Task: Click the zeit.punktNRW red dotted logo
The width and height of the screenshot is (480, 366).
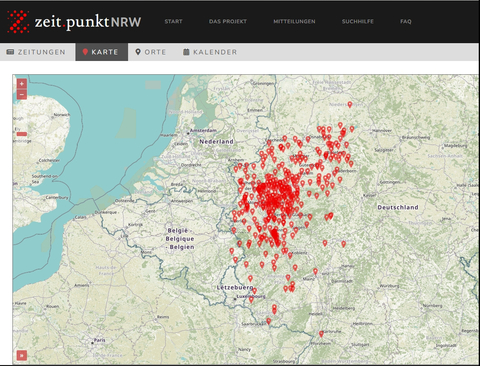Action: (x=18, y=22)
